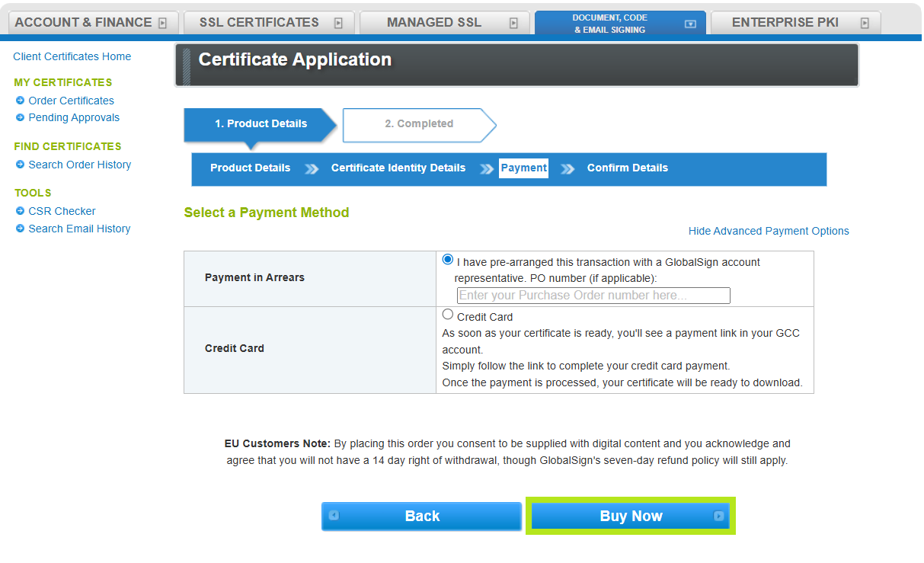Click the bullet icon beside Order Certificates

click(x=21, y=101)
